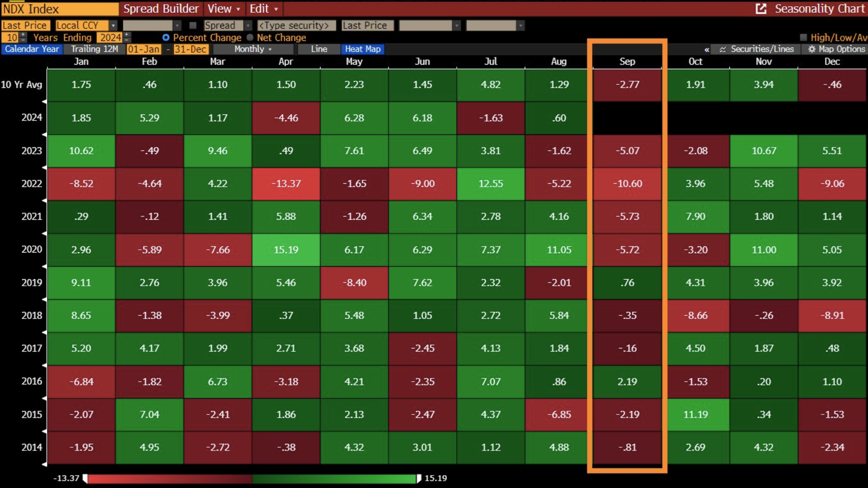Click the 2020 April cell 15.19
The height and width of the screenshot is (488, 868).
tap(286, 250)
